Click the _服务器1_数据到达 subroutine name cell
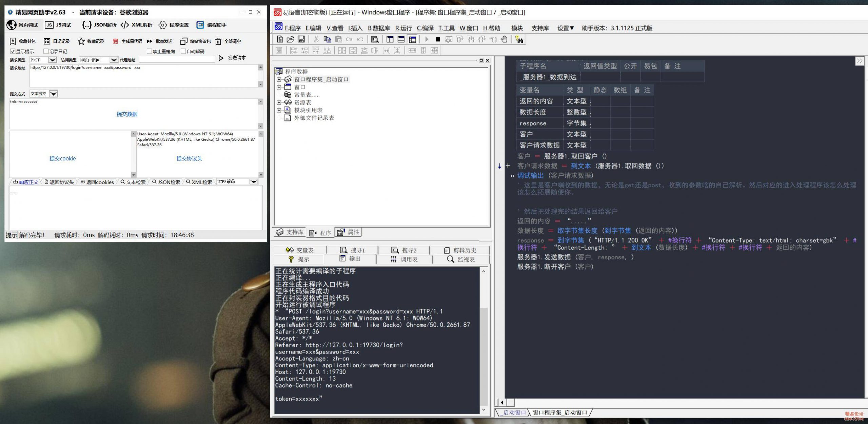Image resolution: width=868 pixels, height=424 pixels. (x=548, y=77)
